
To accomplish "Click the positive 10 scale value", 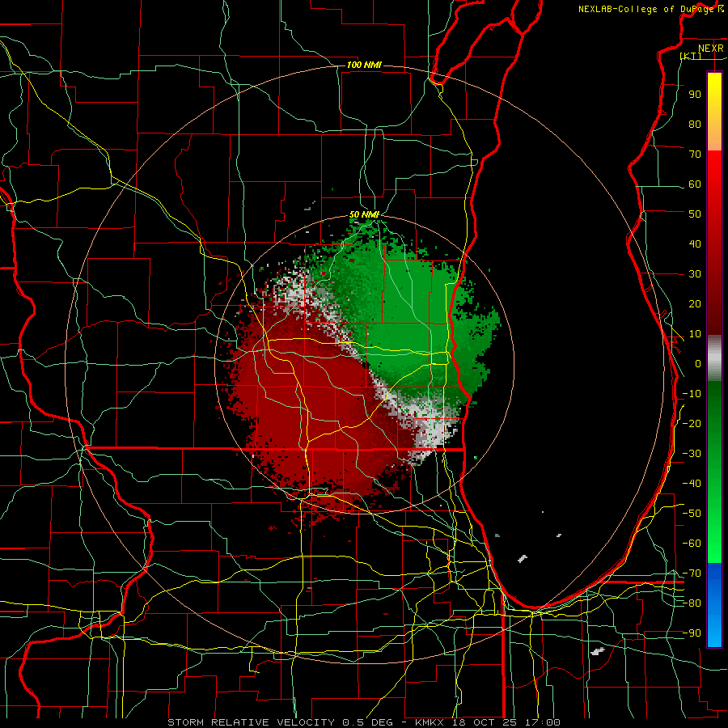I will [695, 334].
